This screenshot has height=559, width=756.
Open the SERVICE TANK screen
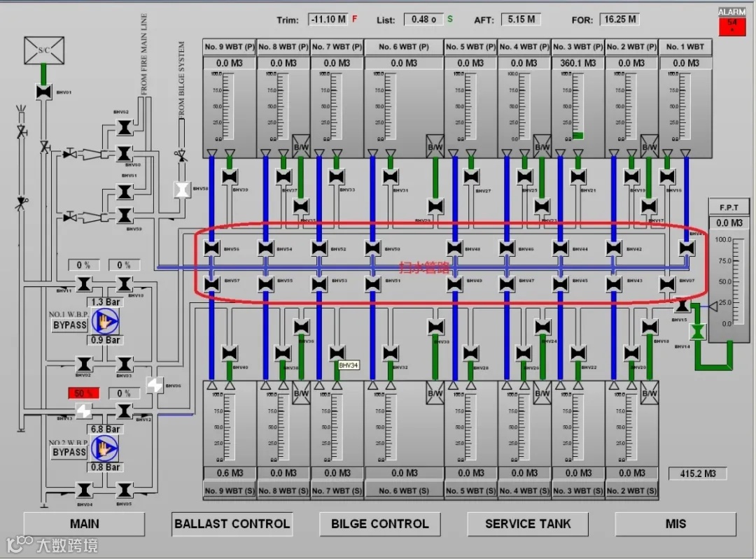[x=528, y=524]
